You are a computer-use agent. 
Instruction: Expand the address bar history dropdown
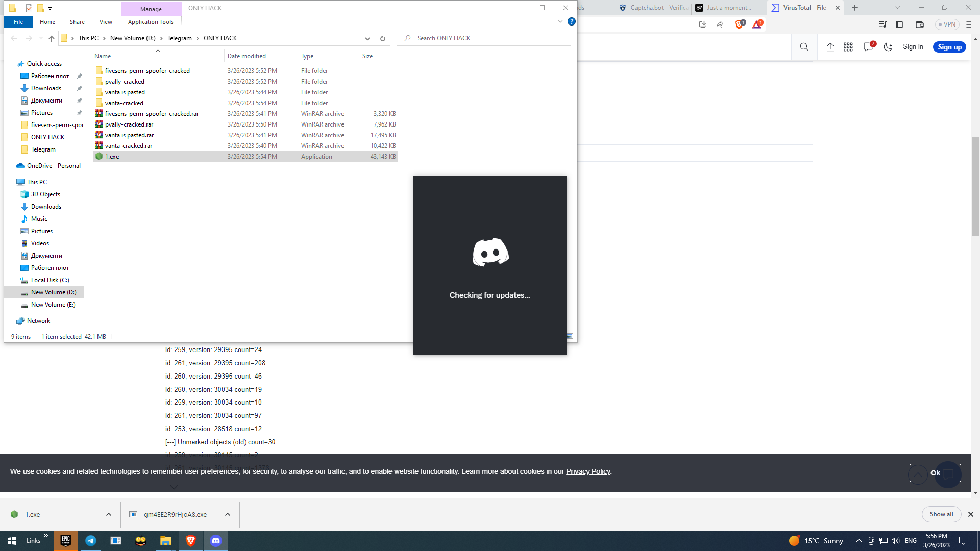367,38
